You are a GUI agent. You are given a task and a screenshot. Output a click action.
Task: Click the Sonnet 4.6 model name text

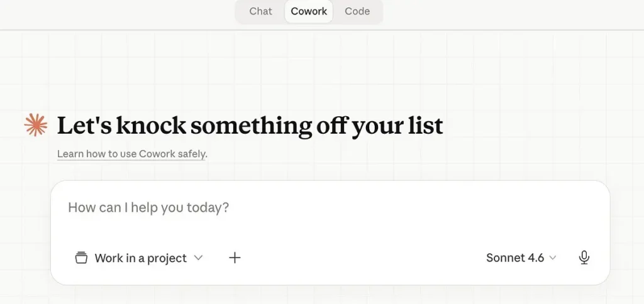pos(514,258)
